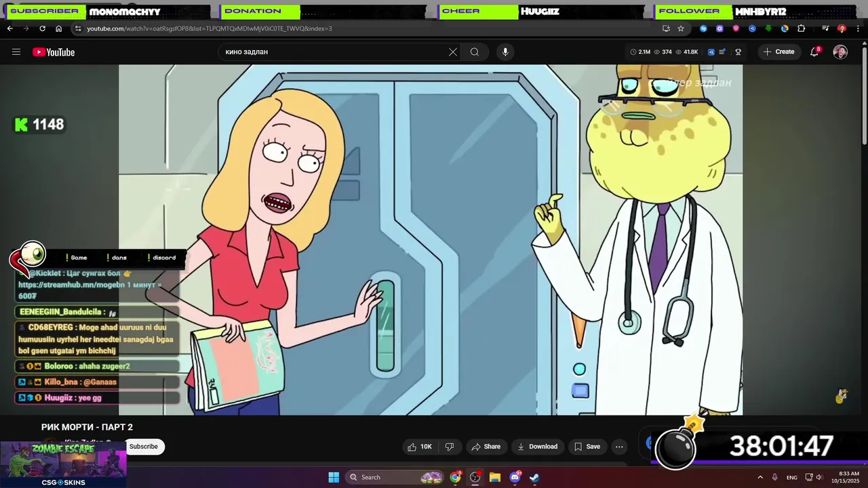Open OBS Studio from the taskbar
The width and height of the screenshot is (868, 488).
point(475,477)
